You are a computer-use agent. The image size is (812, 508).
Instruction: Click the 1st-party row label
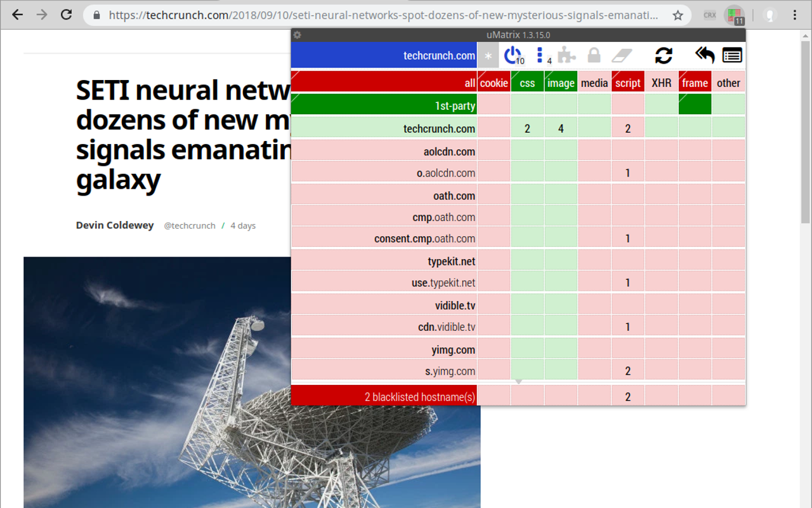[384, 104]
